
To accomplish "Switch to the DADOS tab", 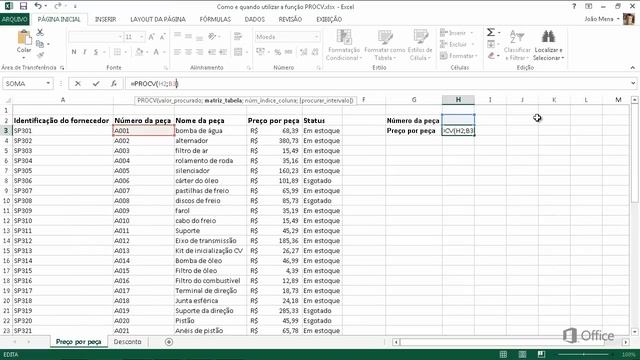I will [255, 19].
